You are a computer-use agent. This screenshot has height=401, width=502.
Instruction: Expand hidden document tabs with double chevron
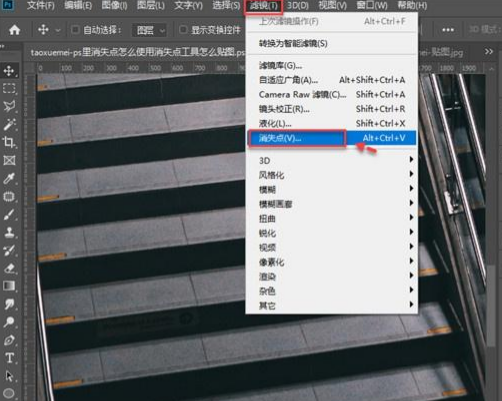489,52
